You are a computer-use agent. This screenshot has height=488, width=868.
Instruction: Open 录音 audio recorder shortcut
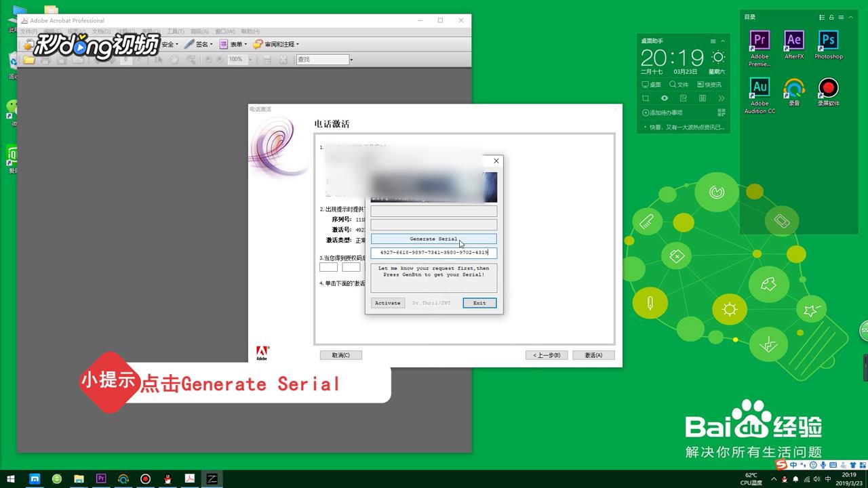[x=793, y=92]
